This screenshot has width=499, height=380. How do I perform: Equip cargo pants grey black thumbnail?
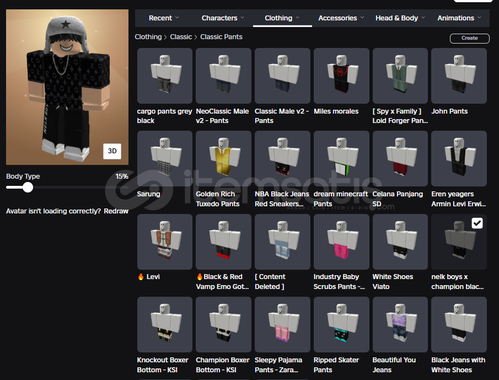point(165,76)
